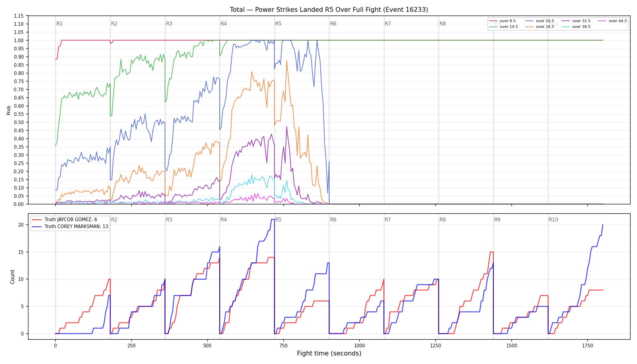
Task: Click the R1 round label in top chart
Action: click(x=59, y=24)
